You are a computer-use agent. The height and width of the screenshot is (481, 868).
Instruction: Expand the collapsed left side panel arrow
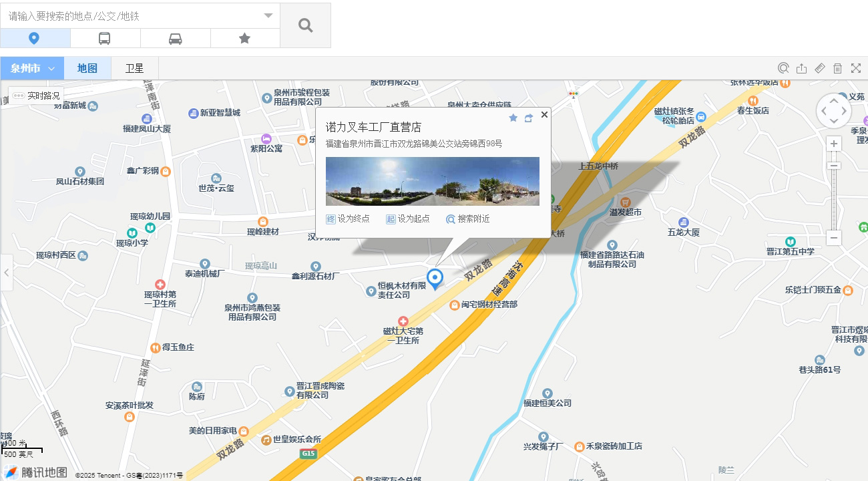[x=6, y=273]
